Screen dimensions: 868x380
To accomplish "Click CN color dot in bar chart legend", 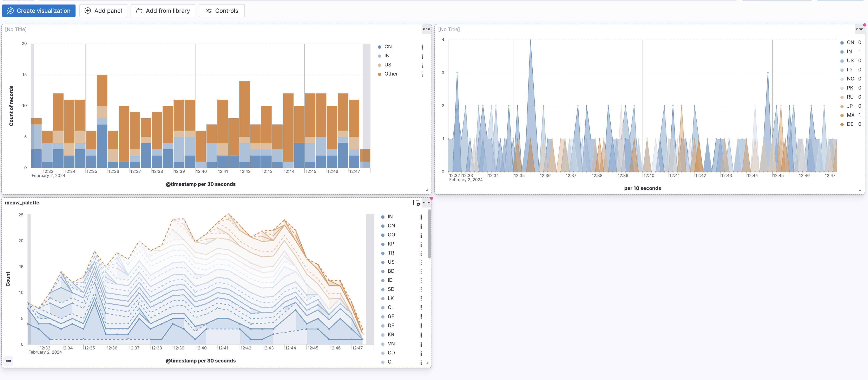I will click(x=379, y=47).
